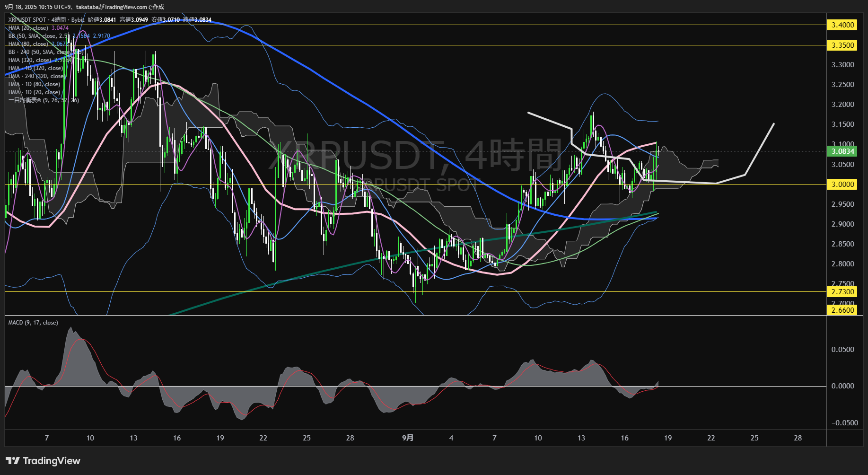Select the HMA · 1D (320, close) legend

point(35,68)
